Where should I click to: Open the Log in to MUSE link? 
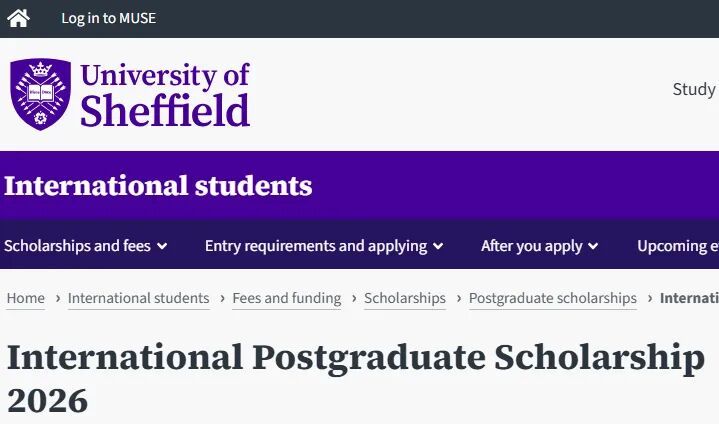pyautogui.click(x=108, y=18)
